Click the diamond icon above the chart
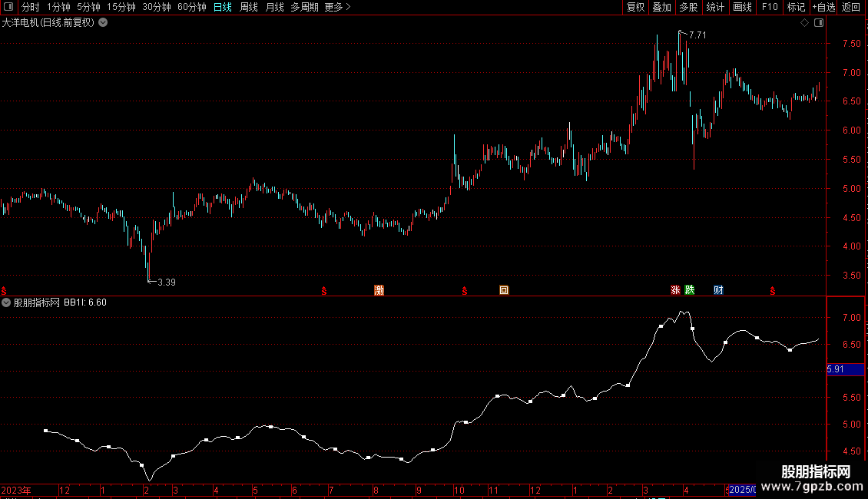This screenshot has height=499, width=868. [805, 23]
